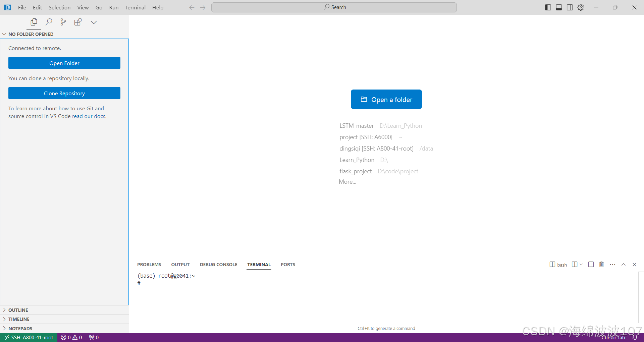Open recent LSTM-master folder entry
Screen dimensions: 644x342
pyautogui.click(x=356, y=126)
